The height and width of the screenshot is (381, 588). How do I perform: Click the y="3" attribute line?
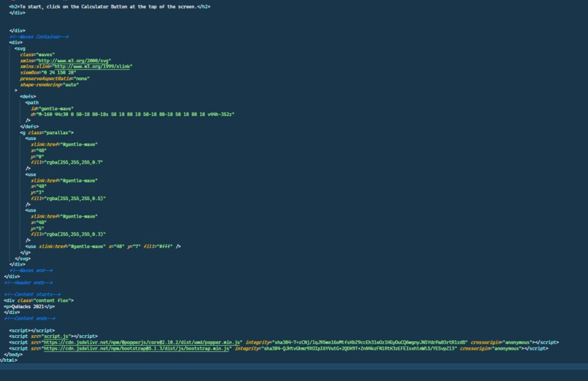(37, 193)
